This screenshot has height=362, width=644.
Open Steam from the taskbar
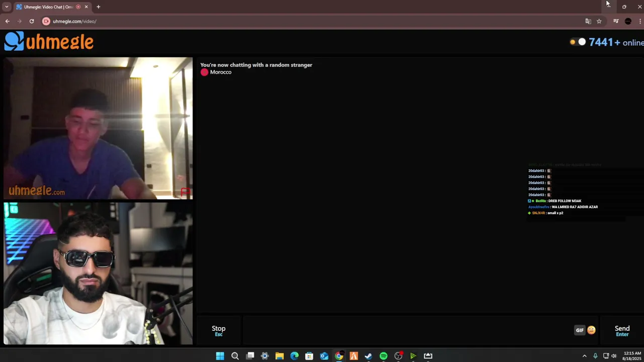pos(368,356)
